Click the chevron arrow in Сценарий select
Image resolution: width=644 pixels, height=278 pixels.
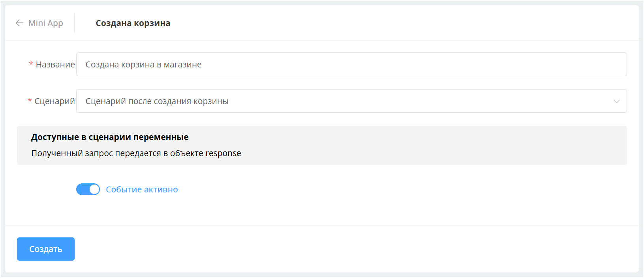[x=616, y=101]
